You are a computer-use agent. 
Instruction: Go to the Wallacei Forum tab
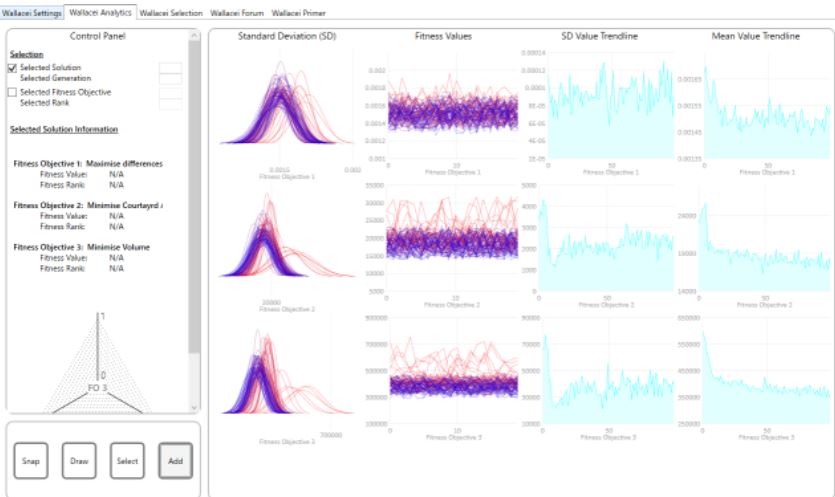point(237,12)
